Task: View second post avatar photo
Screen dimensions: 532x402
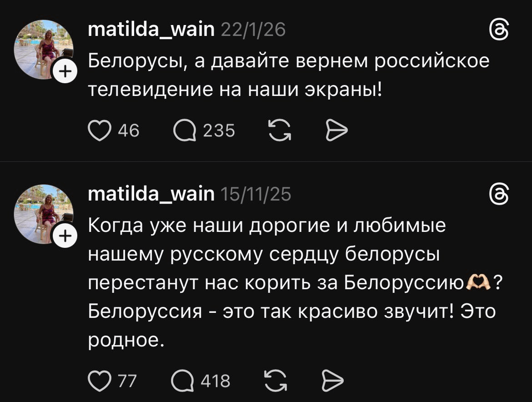Action: coord(42,213)
